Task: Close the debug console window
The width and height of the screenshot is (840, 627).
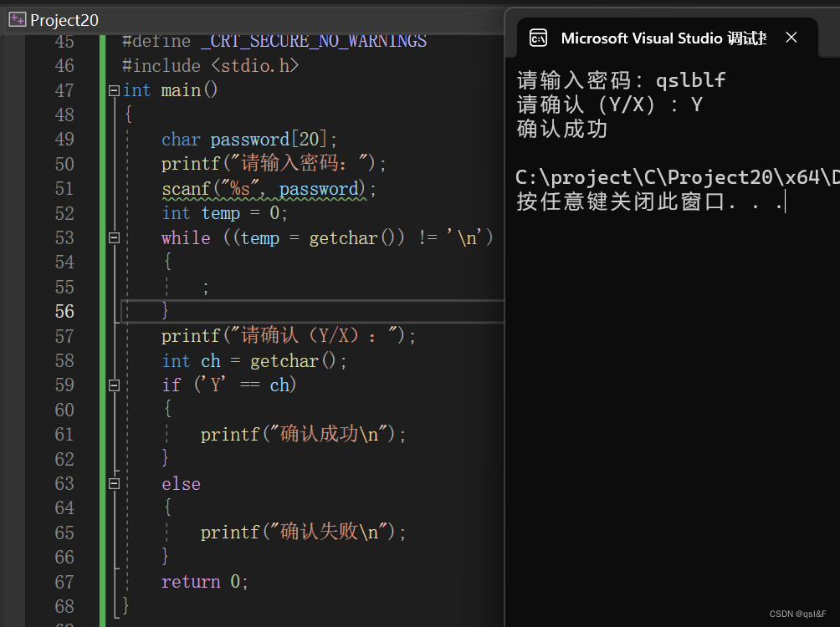Action: tap(791, 37)
